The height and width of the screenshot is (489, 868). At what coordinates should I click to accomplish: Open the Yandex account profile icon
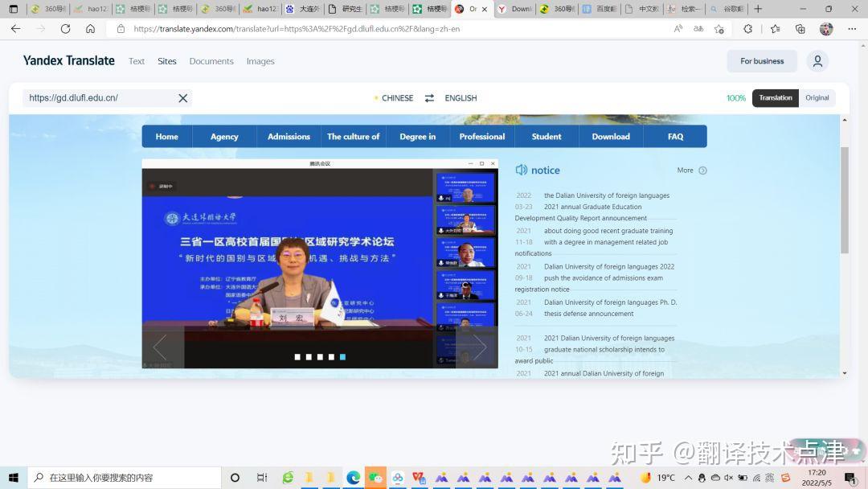point(817,60)
